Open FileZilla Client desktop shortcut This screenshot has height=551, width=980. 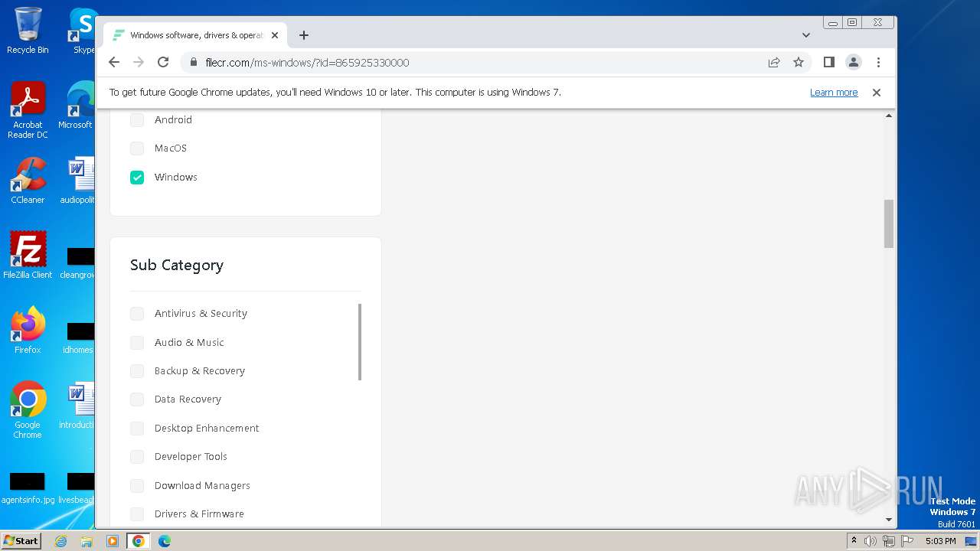point(28,256)
